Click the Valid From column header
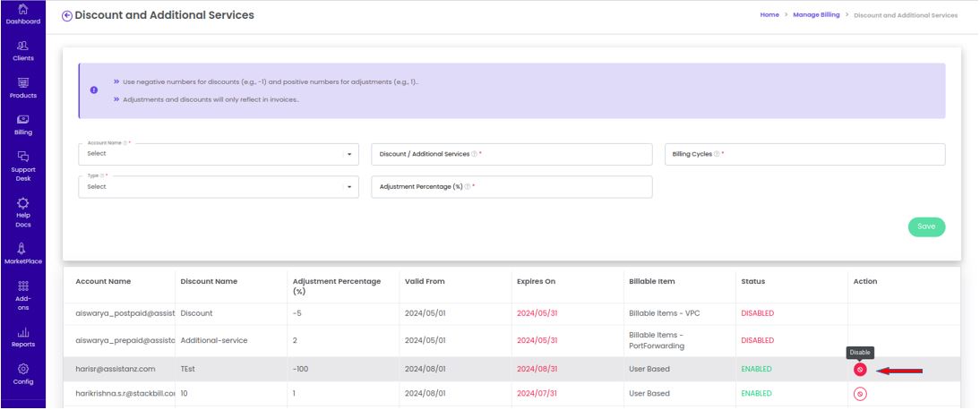The width and height of the screenshot is (980, 410). (425, 282)
